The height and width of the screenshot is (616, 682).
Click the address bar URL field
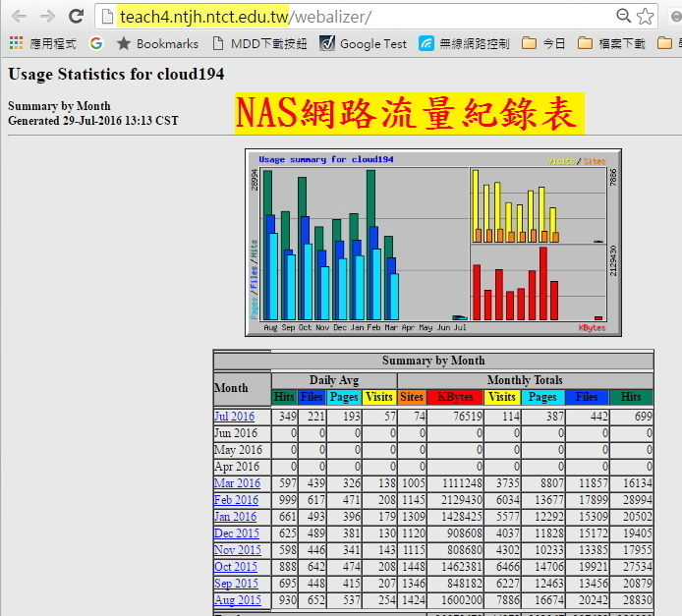(354, 17)
